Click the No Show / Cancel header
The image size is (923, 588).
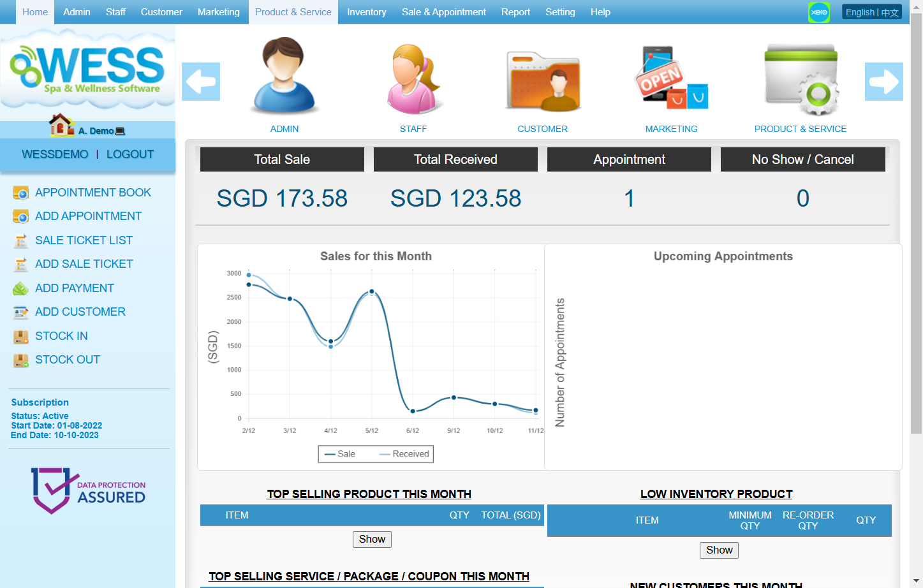click(x=803, y=159)
